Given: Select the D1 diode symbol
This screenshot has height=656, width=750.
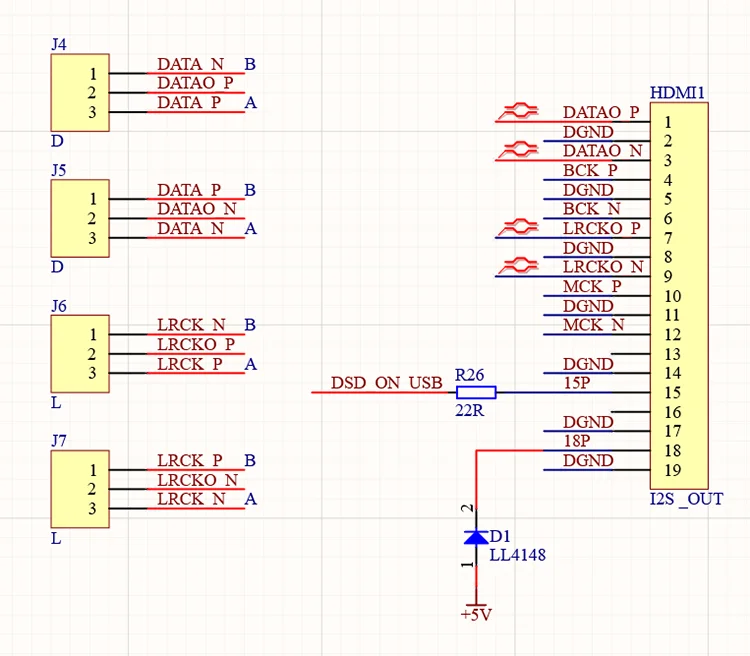Looking at the screenshot, I should [x=476, y=537].
